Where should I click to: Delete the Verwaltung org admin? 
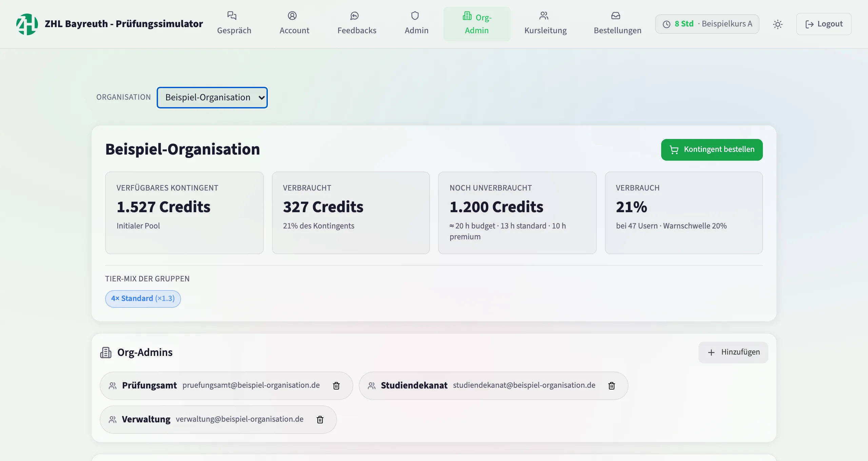click(320, 420)
